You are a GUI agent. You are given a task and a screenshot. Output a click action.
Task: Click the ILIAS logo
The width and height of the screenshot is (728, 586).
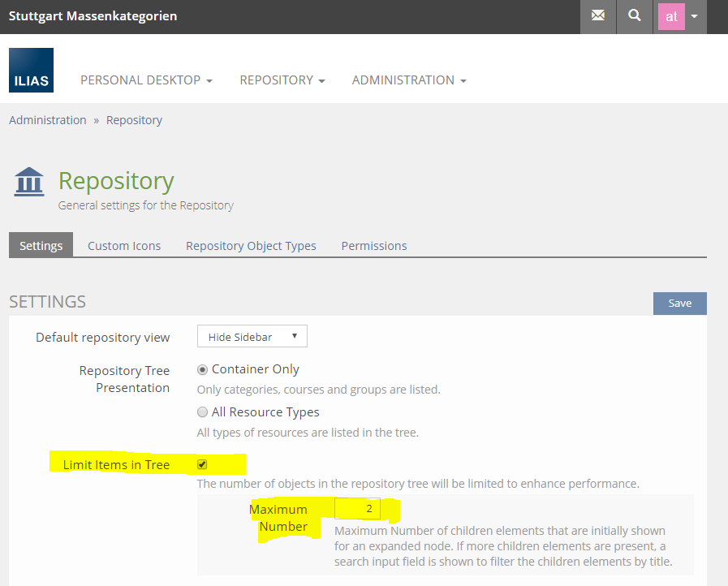[31, 70]
